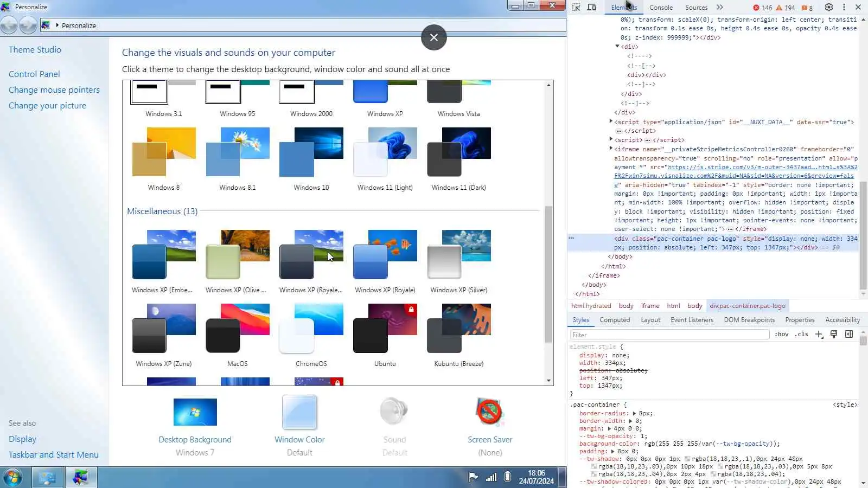868x488 pixels.
Task: Click the forward arrow in Personalize window
Action: pyautogui.click(x=28, y=25)
